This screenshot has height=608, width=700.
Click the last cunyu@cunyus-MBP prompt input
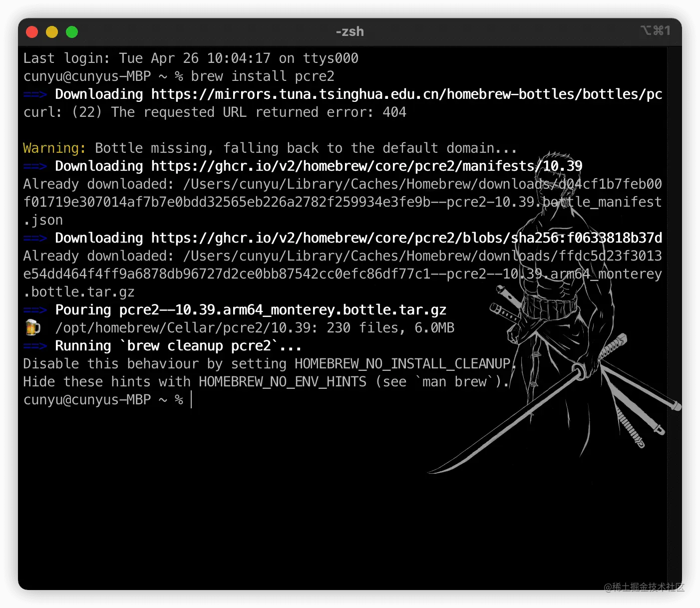(x=192, y=400)
